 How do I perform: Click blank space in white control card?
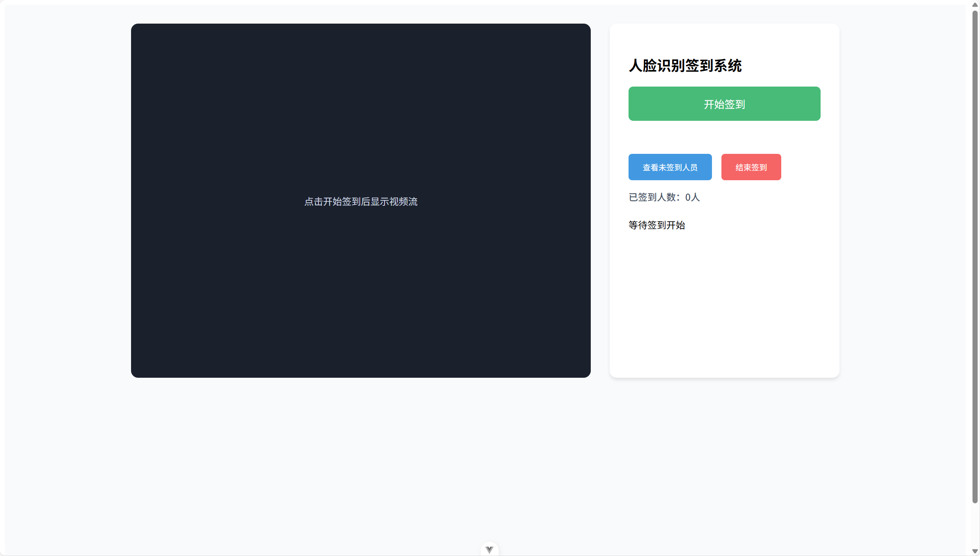coord(724,307)
